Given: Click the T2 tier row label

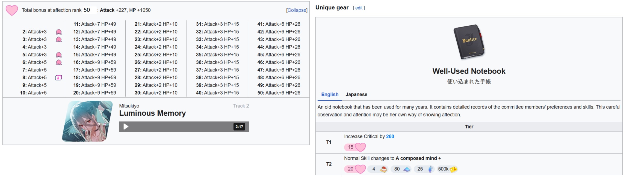Looking at the screenshot, I should coord(329,164).
